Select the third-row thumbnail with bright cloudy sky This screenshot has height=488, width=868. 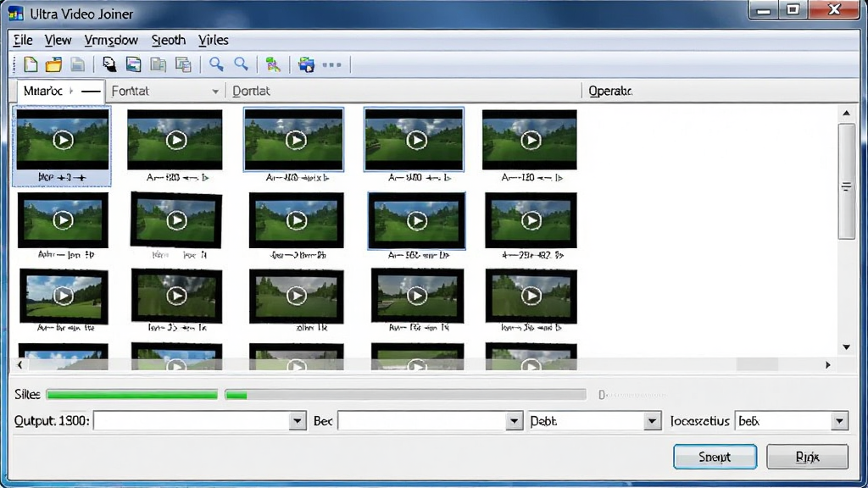coord(64,296)
